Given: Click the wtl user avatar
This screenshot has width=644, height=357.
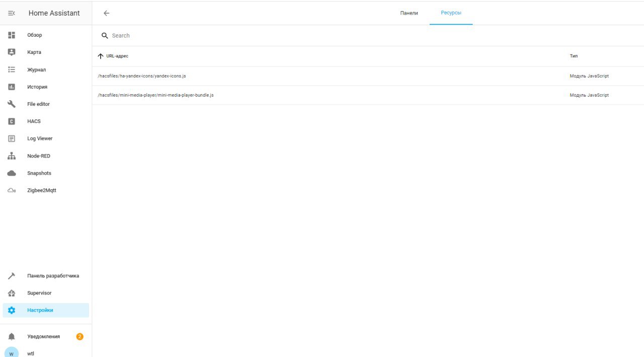Looking at the screenshot, I should [x=12, y=353].
